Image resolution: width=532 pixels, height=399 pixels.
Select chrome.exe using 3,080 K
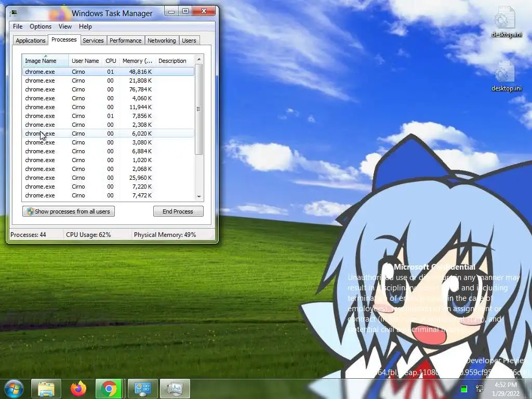(x=108, y=142)
